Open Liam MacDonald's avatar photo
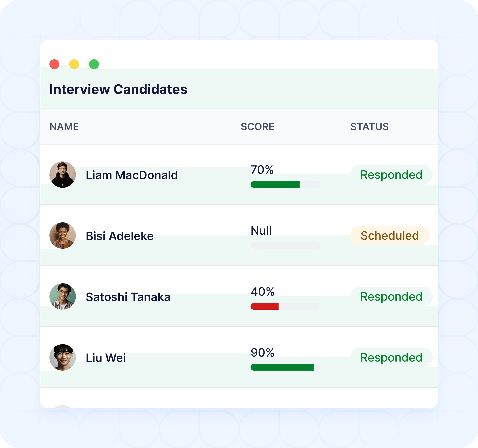This screenshot has height=448, width=478. click(62, 175)
